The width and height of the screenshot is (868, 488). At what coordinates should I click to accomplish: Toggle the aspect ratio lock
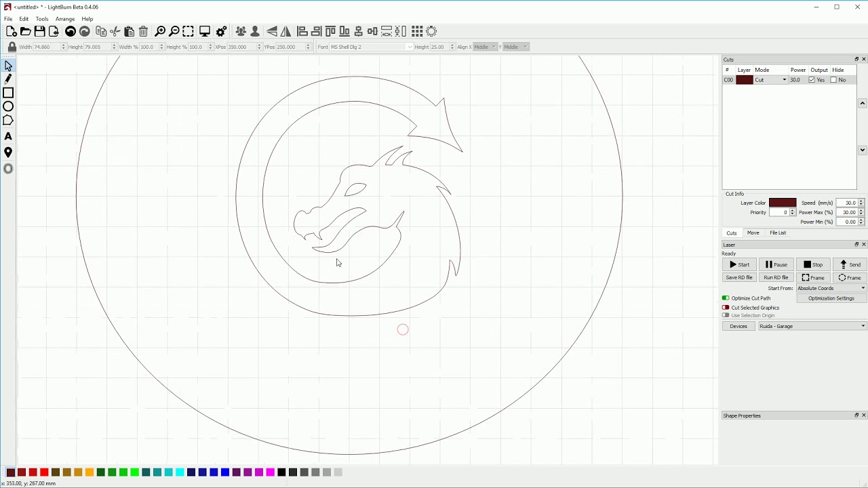click(12, 47)
